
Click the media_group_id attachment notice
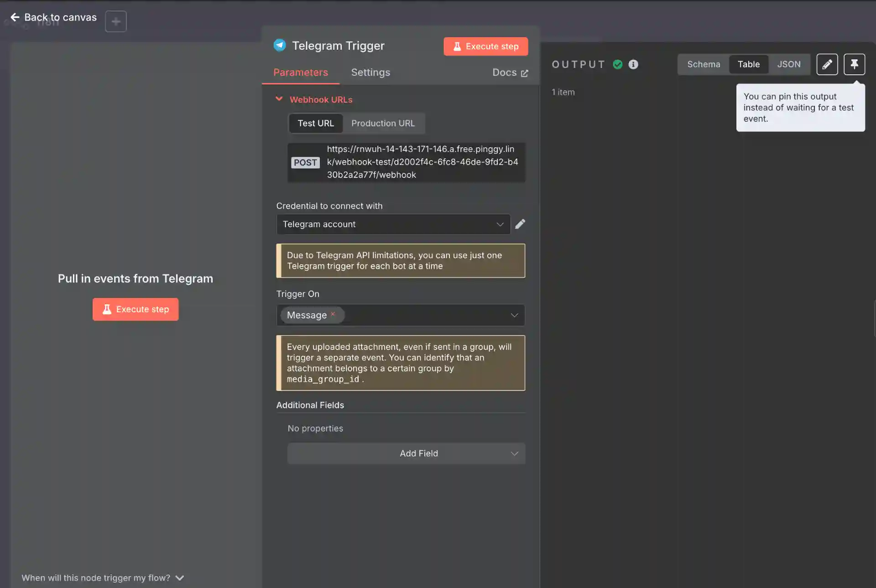coord(401,363)
